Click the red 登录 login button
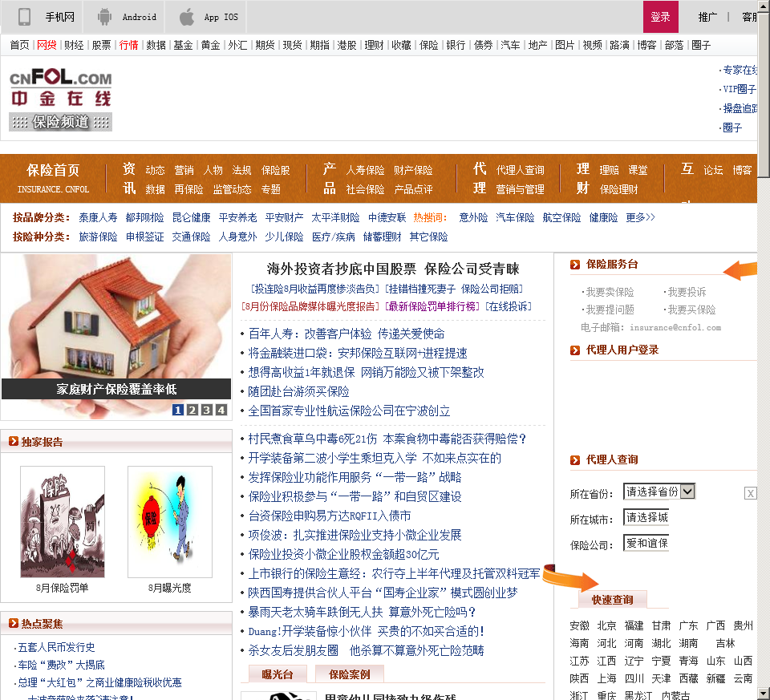This screenshot has width=770, height=700. click(x=660, y=17)
